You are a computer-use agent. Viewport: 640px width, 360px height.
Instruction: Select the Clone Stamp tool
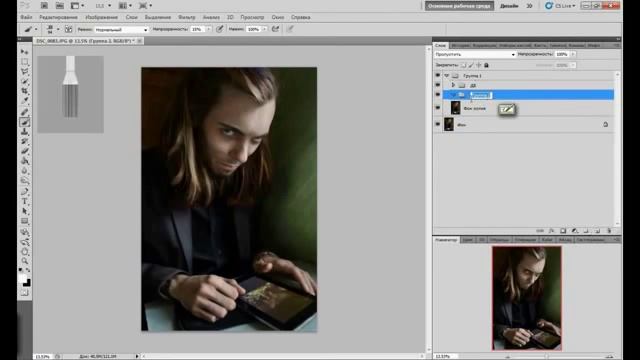point(25,132)
